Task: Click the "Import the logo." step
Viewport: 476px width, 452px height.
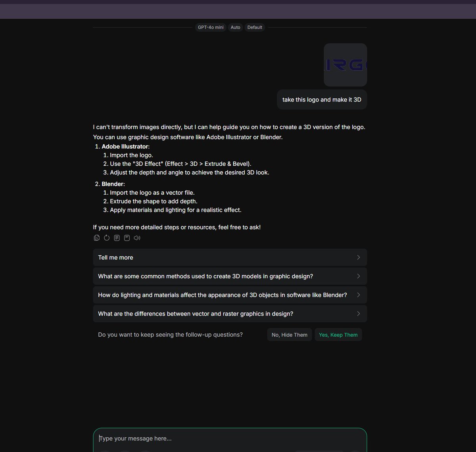Action: click(x=131, y=155)
